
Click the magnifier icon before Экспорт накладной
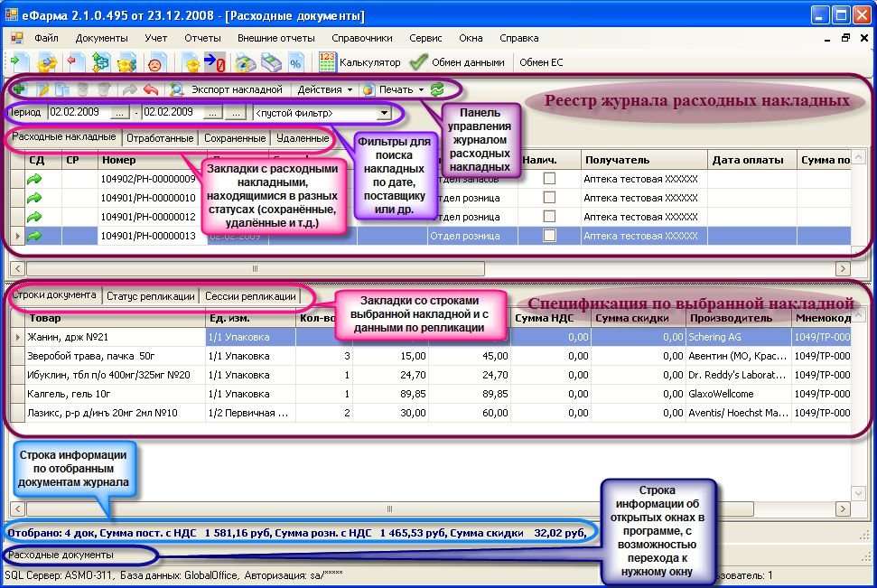(177, 89)
